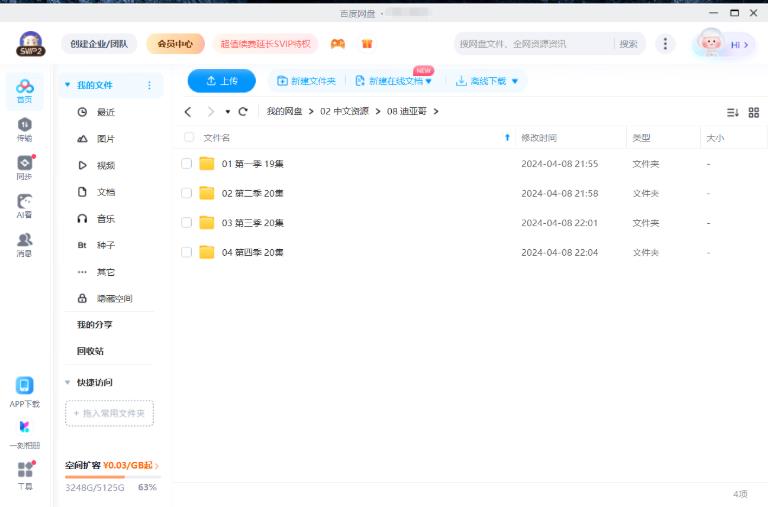The image size is (768, 507).
Task: Open the sort order icon
Action: [x=732, y=113]
